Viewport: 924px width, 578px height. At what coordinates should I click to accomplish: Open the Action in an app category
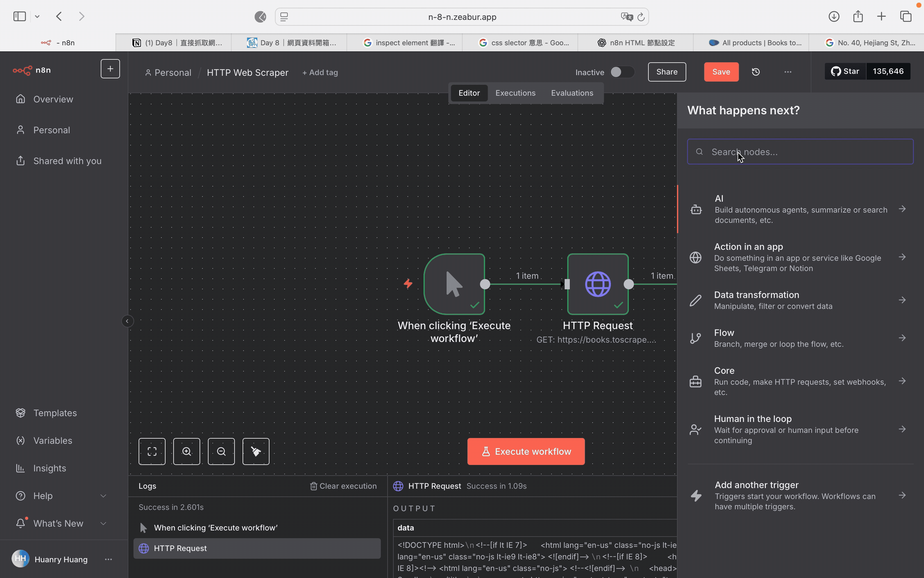800,257
